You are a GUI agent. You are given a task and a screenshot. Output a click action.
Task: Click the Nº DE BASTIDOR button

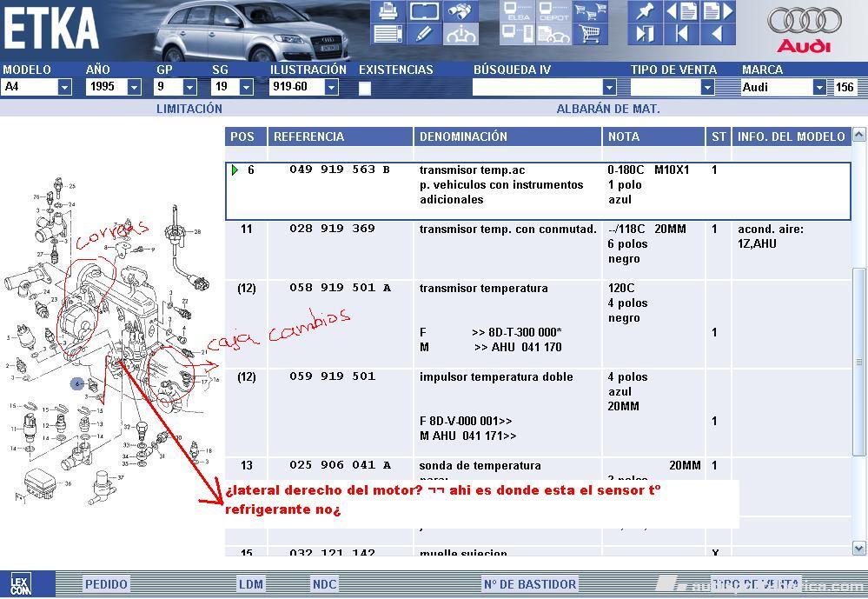point(530,584)
